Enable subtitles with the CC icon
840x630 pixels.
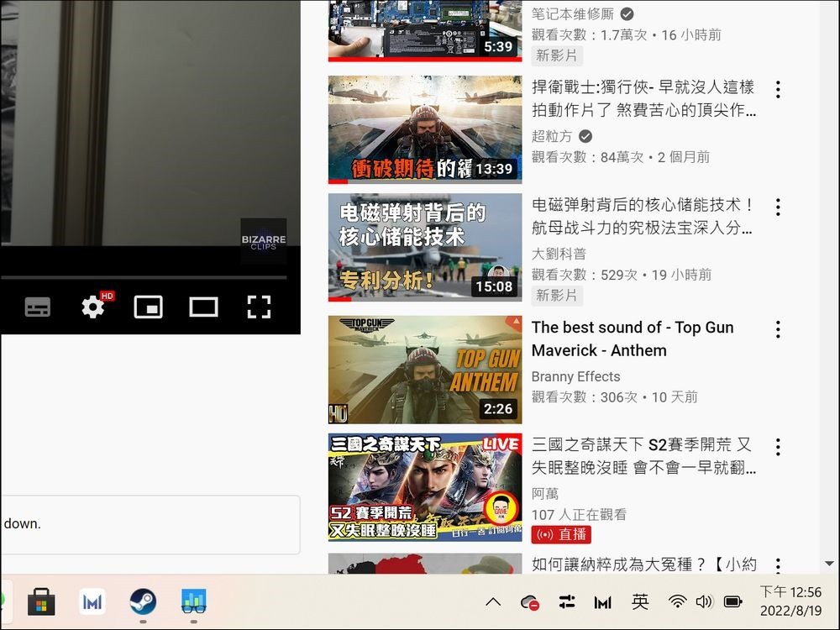click(37, 307)
